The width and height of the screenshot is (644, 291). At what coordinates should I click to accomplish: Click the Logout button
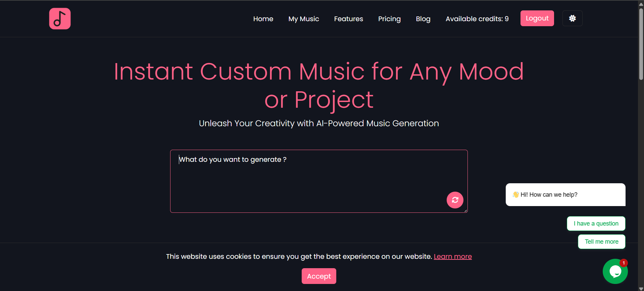[x=537, y=18]
